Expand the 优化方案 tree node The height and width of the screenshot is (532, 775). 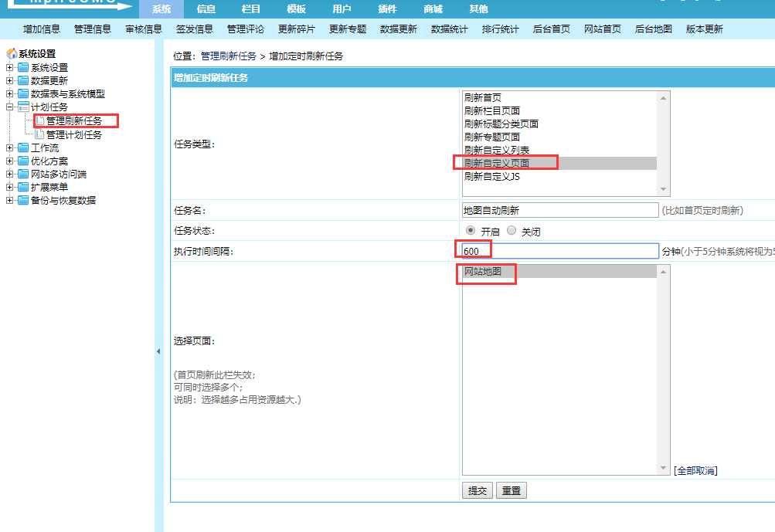(9, 161)
